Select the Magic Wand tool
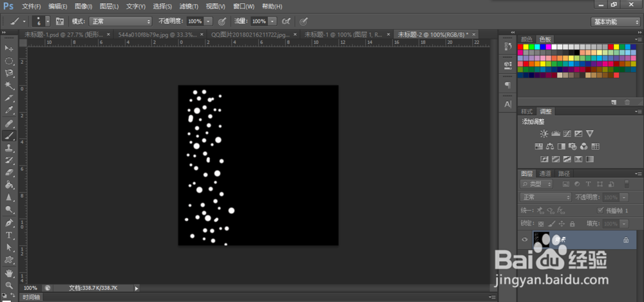The image size is (644, 302). (x=9, y=86)
